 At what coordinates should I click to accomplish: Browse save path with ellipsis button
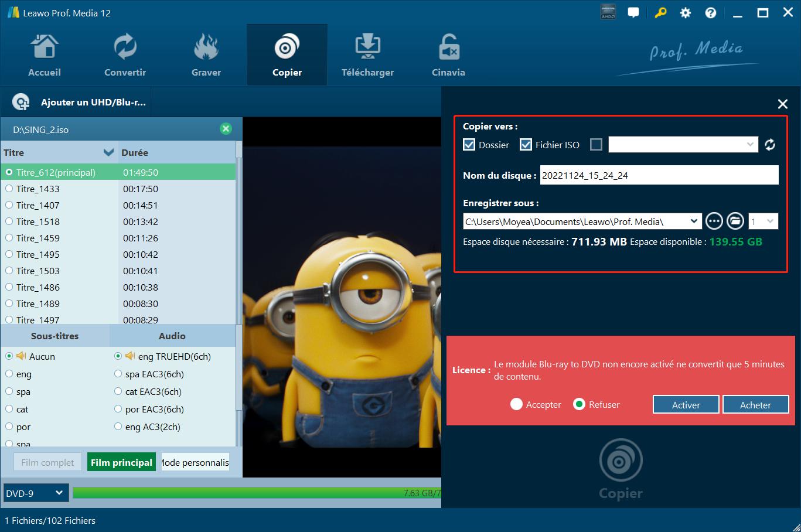pyautogui.click(x=714, y=221)
